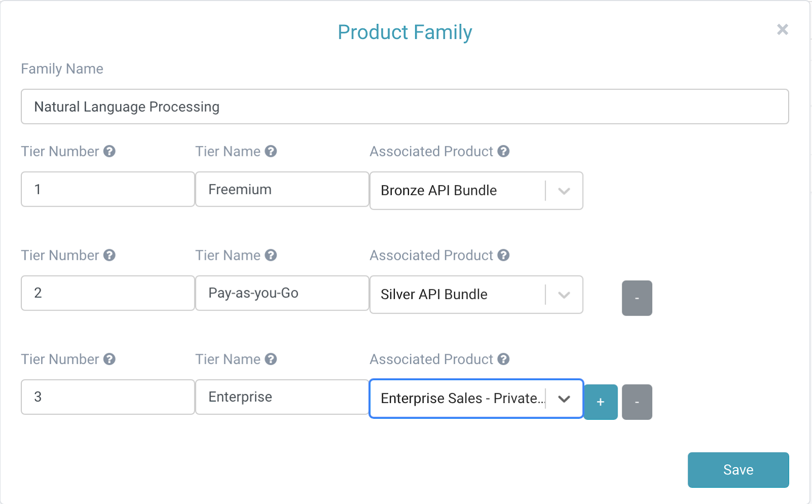812x504 pixels.
Task: Click help icon beside first Associated Product label
Action: click(503, 151)
